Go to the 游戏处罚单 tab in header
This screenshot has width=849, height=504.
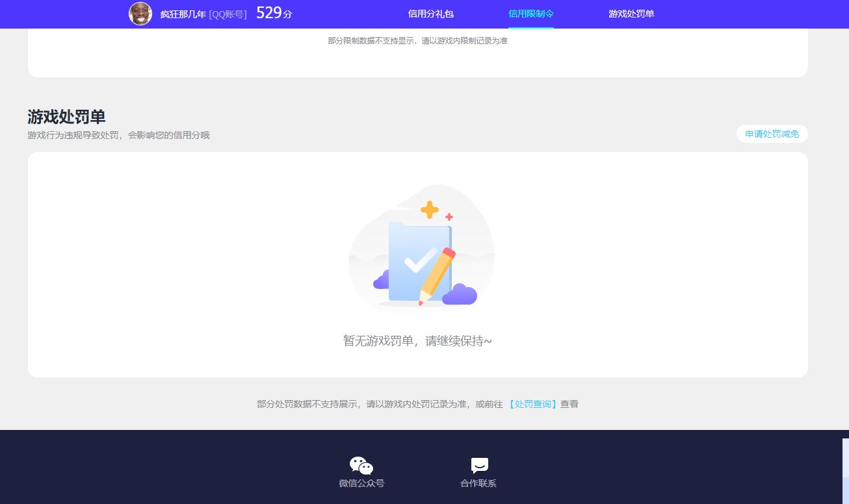[631, 14]
